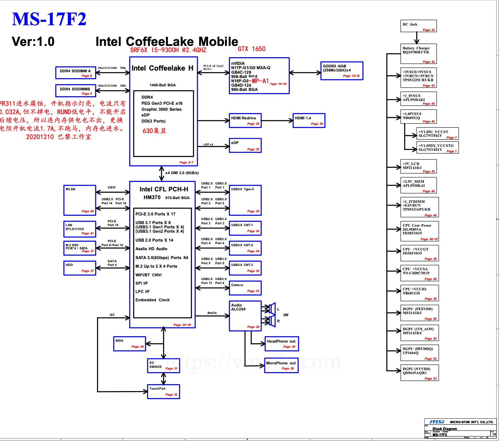Click the MS-17F2 title text
The height and width of the screenshot is (443, 504).
49,19
